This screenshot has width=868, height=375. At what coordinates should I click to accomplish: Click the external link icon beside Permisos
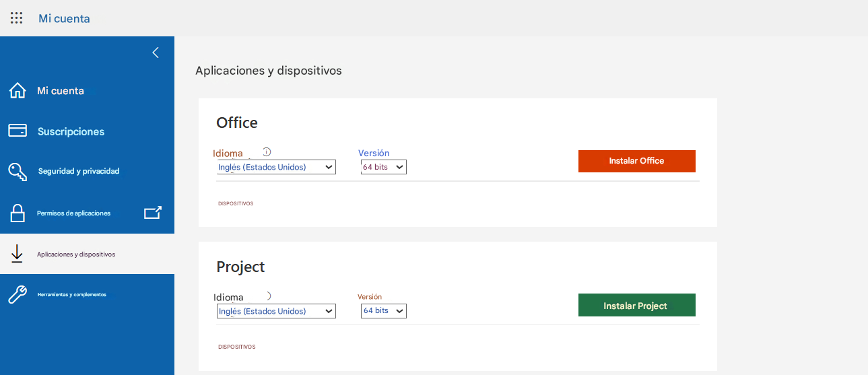coord(153,213)
